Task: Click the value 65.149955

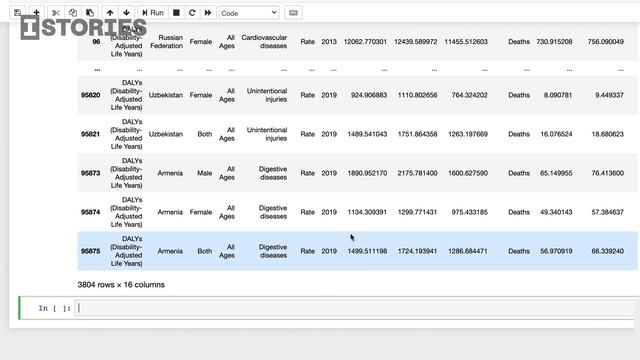Action: [x=556, y=173]
